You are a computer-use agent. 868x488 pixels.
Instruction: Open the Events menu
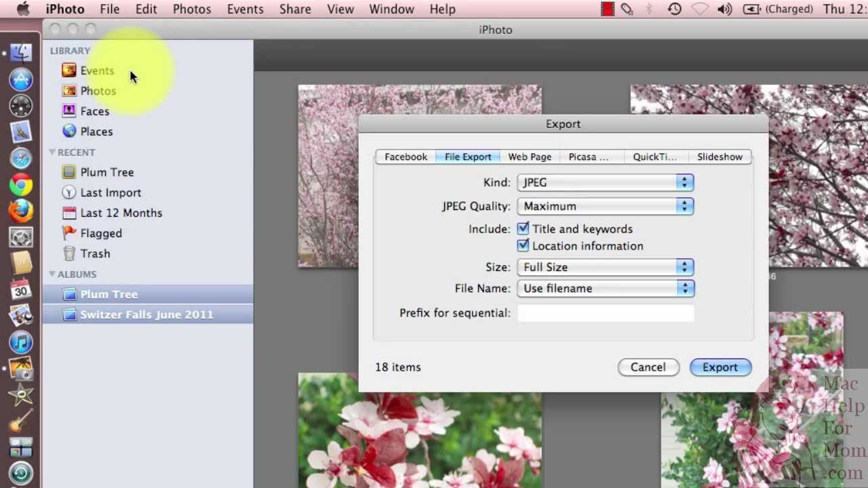point(245,9)
